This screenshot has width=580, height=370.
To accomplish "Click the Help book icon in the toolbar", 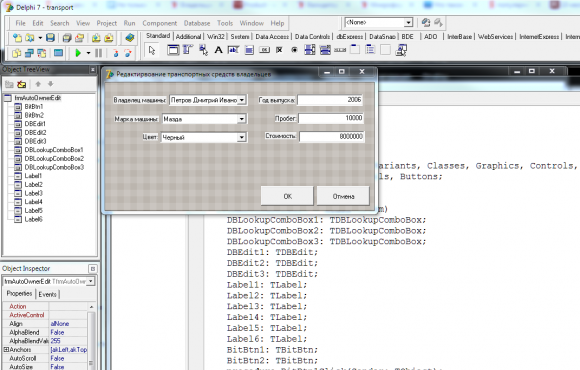I will [129, 38].
